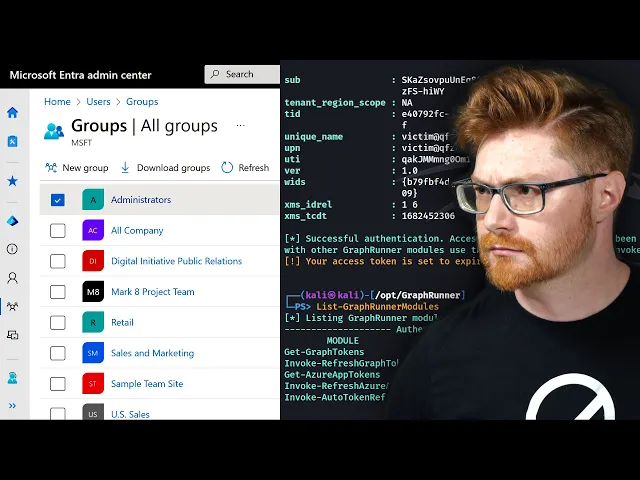Check the Retail checkbox
Image resolution: width=640 pixels, height=480 pixels.
(58, 322)
